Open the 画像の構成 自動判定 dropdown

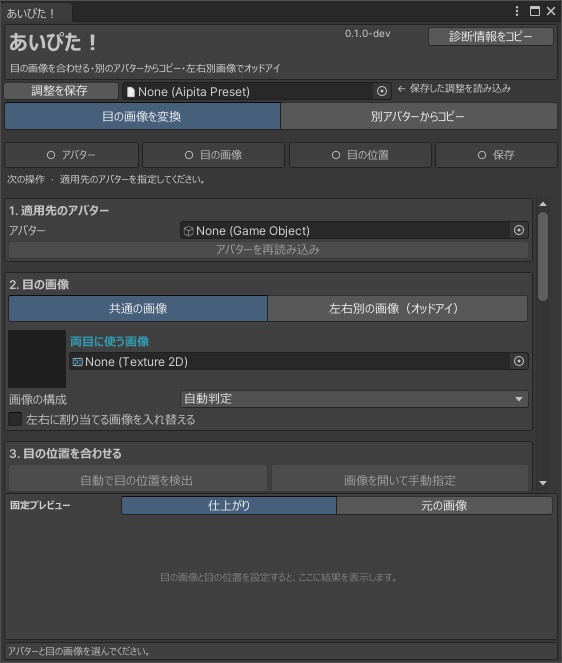pos(354,399)
